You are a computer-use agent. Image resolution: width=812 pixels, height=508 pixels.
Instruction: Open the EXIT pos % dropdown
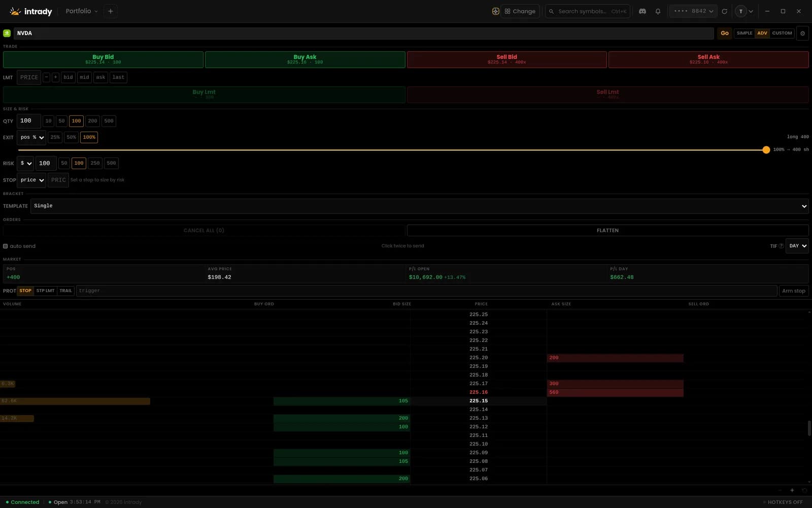(31, 137)
